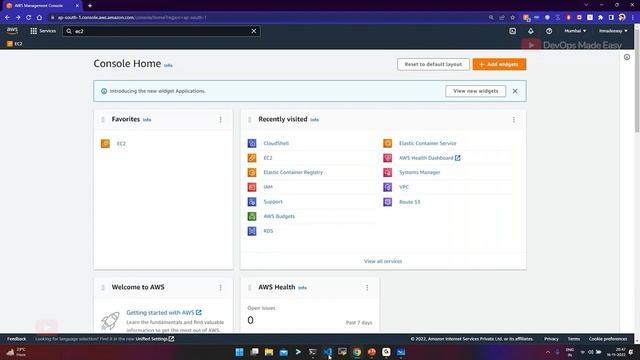Open Unified Settings link in footer
This screenshot has height=360, width=640.
pyautogui.click(x=155, y=339)
